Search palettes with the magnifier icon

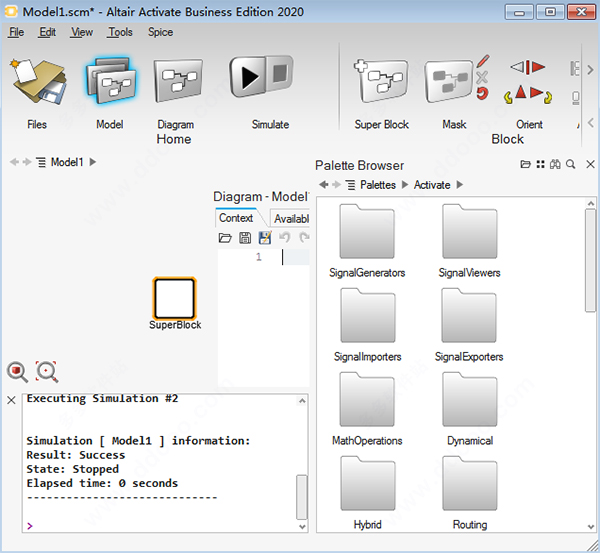click(571, 164)
